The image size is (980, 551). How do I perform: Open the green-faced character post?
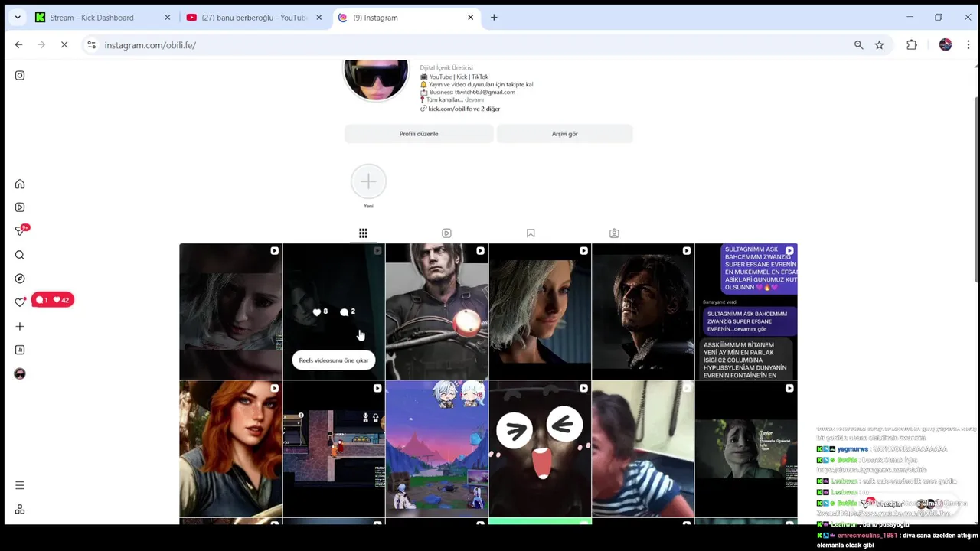(746, 449)
